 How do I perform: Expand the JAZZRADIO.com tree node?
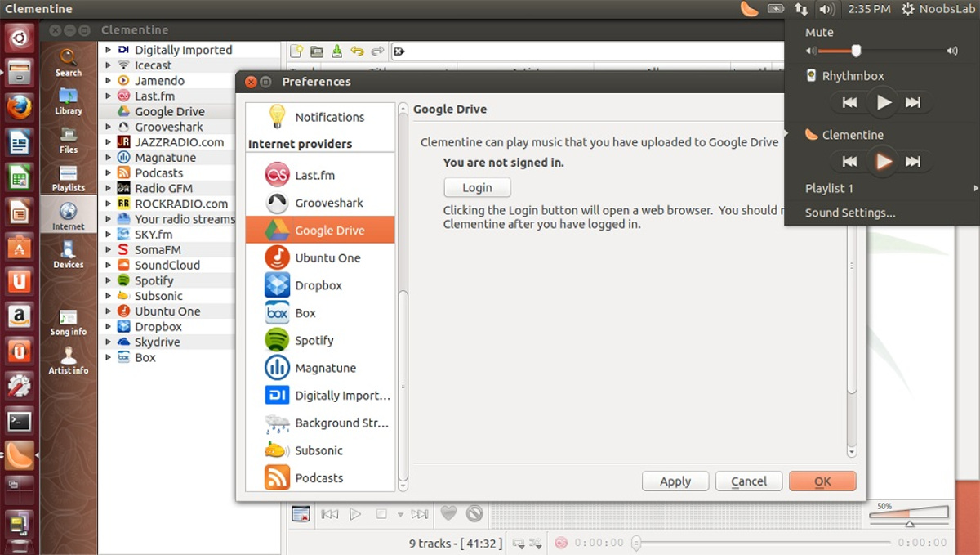tap(108, 142)
